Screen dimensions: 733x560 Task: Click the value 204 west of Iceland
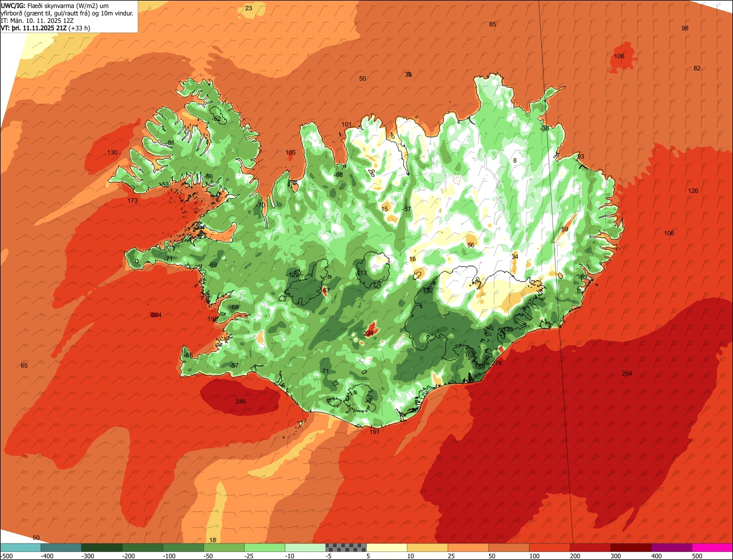click(x=156, y=316)
